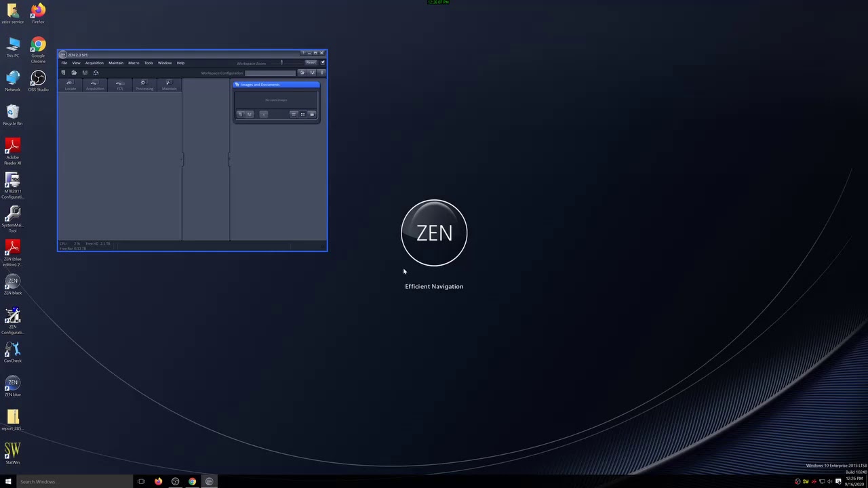Select the Network desktop icon
Viewport: 868px width, 488px height.
coord(13,81)
